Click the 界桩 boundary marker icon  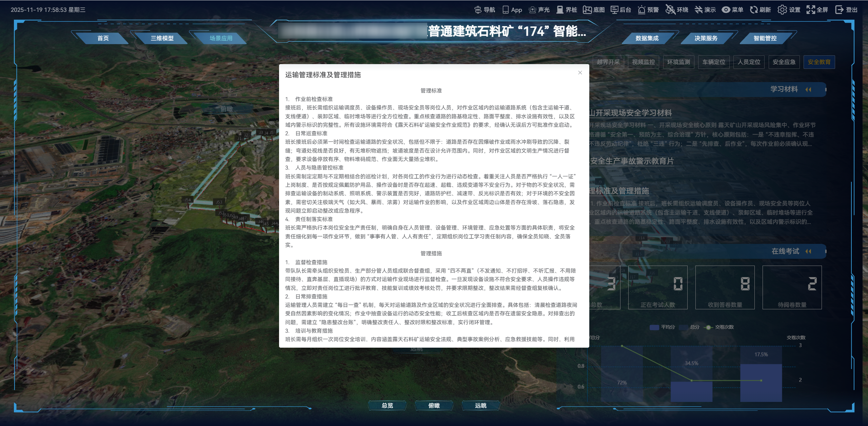click(x=560, y=10)
